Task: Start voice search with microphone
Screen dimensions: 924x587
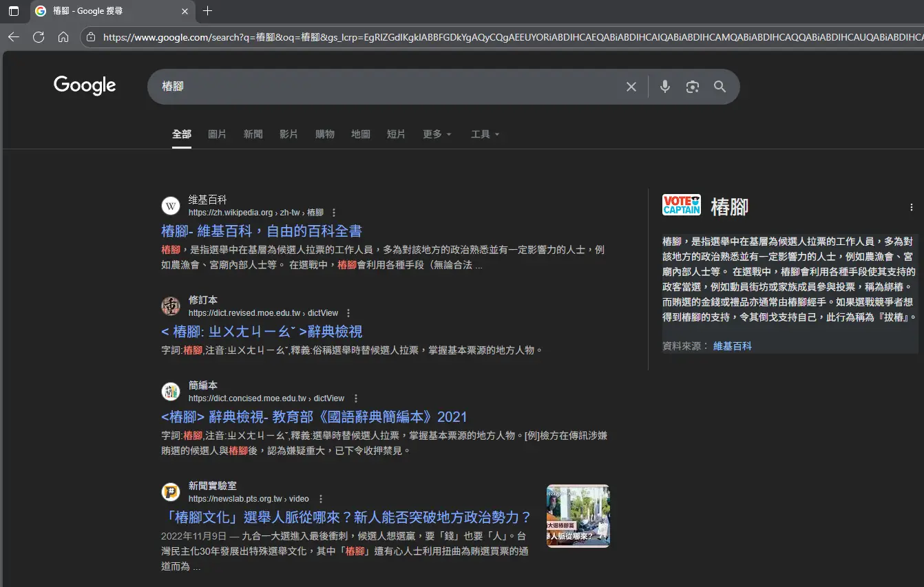Action: [665, 87]
